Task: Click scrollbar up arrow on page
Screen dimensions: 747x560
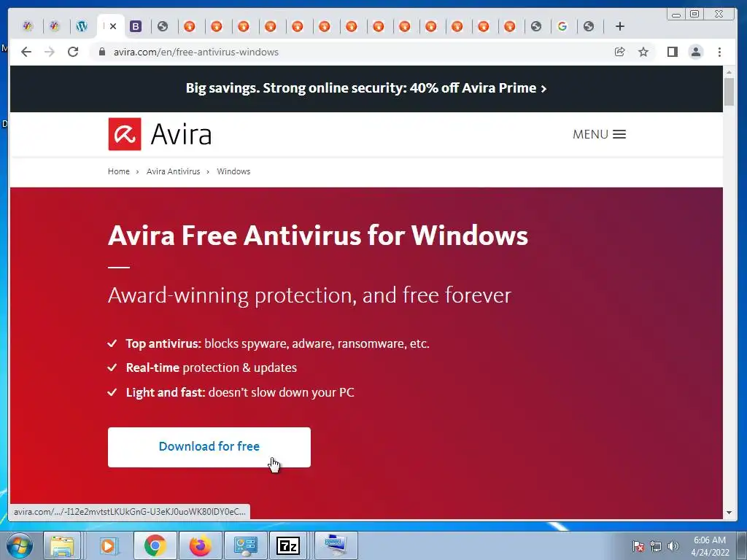Action: 729,71
